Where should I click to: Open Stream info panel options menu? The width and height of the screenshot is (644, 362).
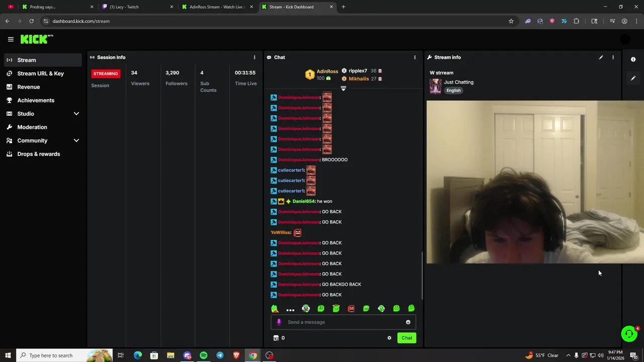coord(613,57)
